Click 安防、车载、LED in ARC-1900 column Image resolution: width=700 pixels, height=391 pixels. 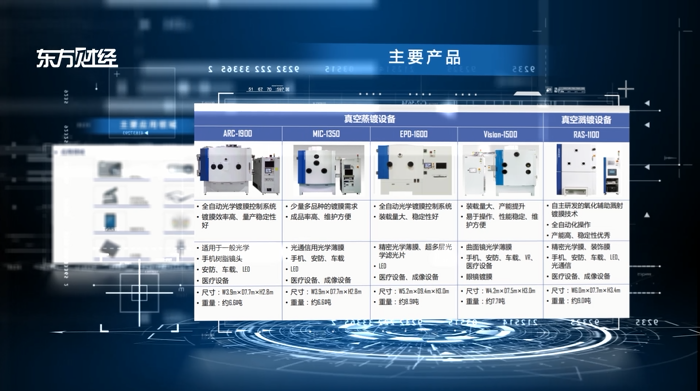pyautogui.click(x=226, y=270)
